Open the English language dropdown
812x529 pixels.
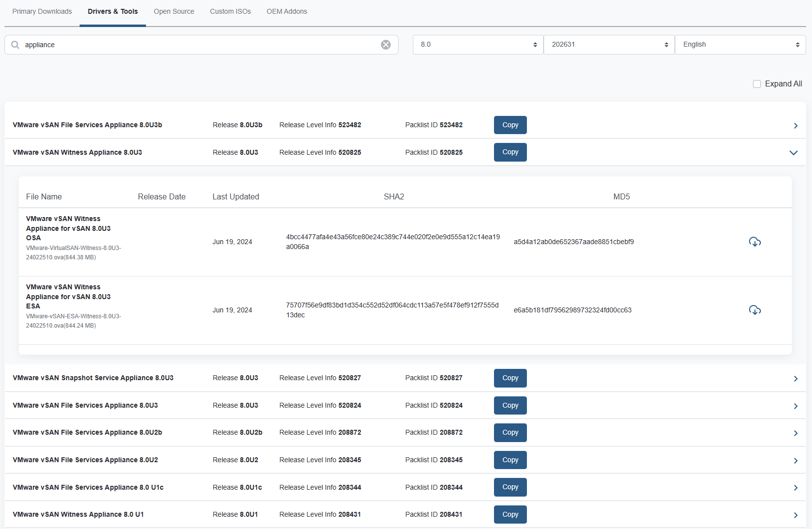(x=740, y=45)
